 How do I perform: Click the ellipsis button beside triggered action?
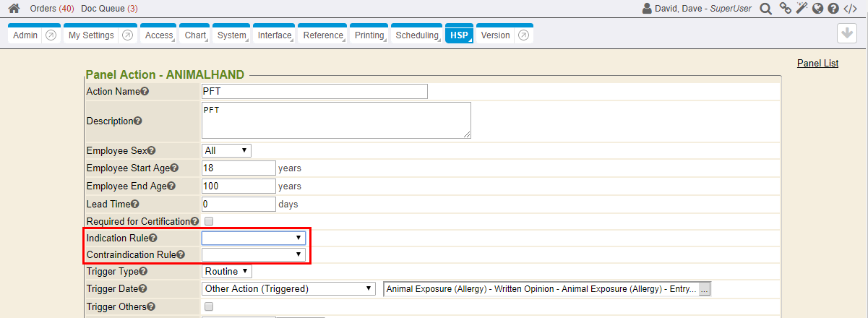click(x=705, y=289)
